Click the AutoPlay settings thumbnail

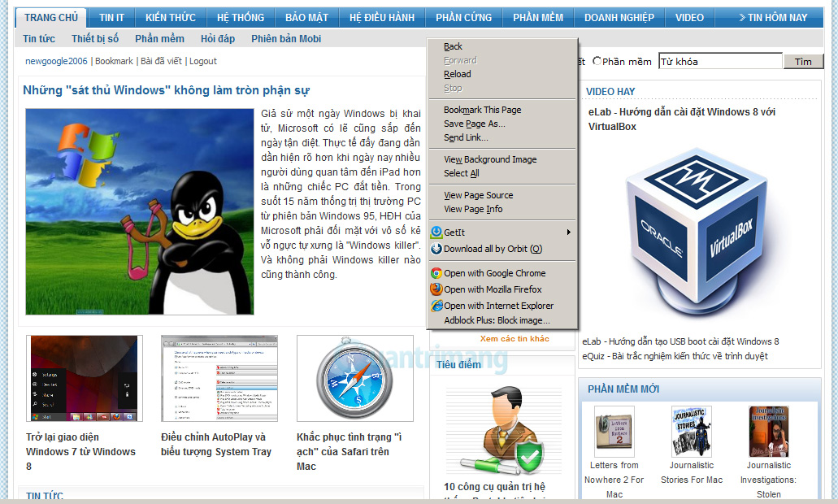click(219, 378)
